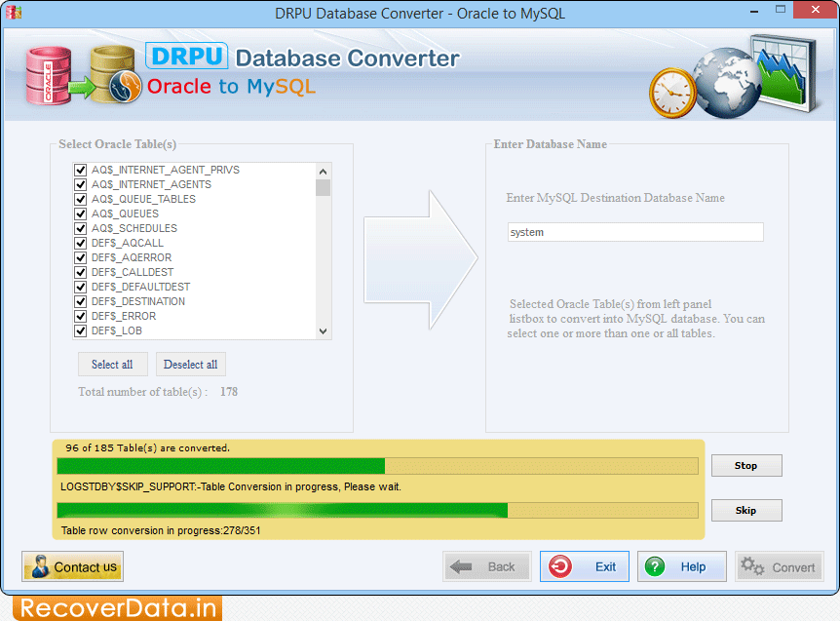Viewport: 840px width, 621px height.
Task: Click table list scroll up arrow
Action: (x=323, y=172)
